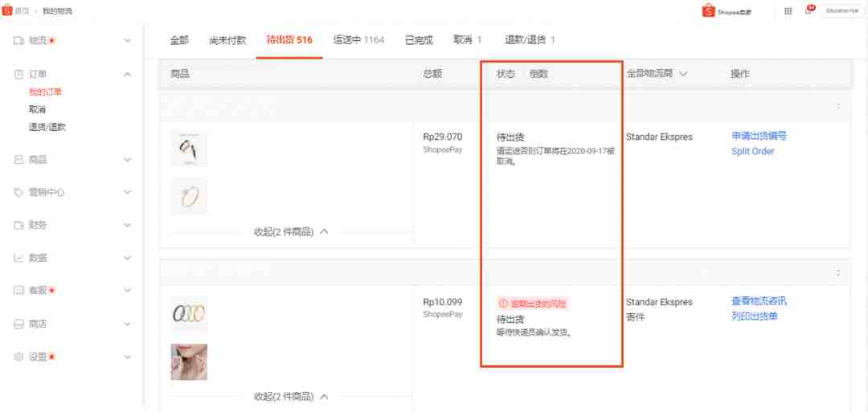Click the 倒数 column header
Screen dimensions: 868x412
538,74
